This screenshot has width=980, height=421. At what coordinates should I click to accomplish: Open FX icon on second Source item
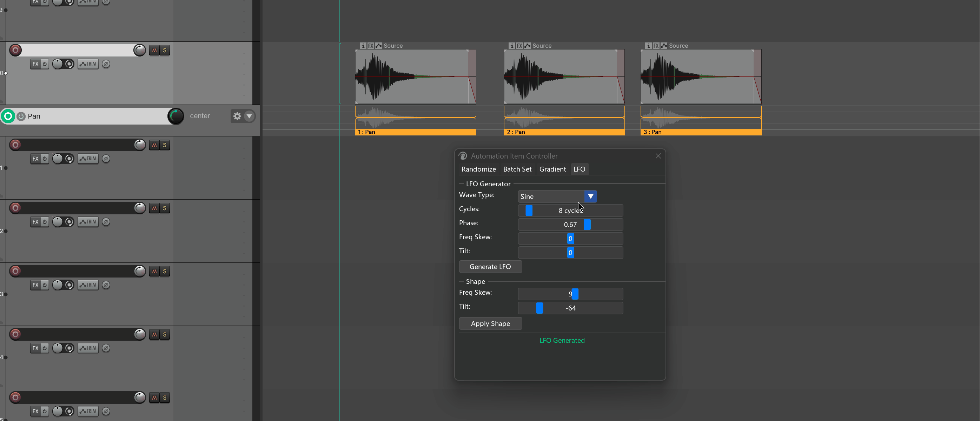tap(519, 46)
